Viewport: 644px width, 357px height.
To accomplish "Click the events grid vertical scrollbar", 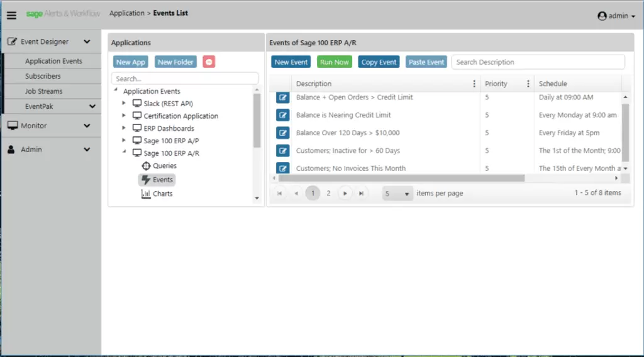I will click(x=626, y=133).
